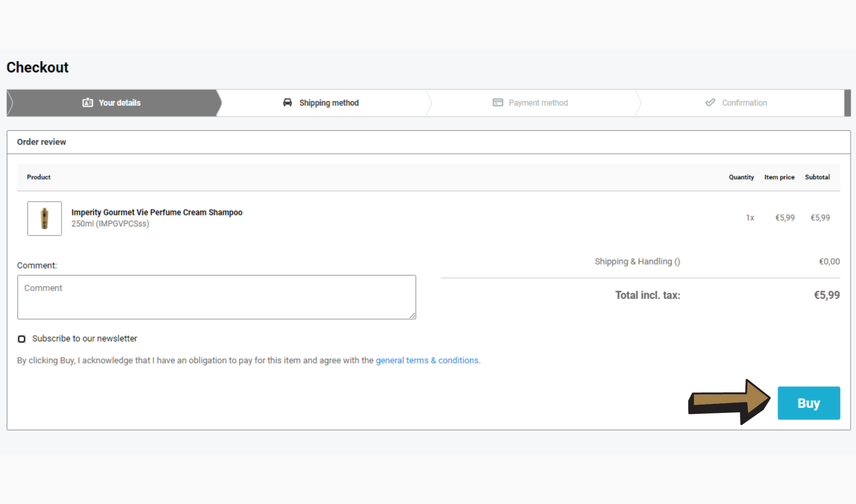Click into the Comment text box

coord(217,297)
